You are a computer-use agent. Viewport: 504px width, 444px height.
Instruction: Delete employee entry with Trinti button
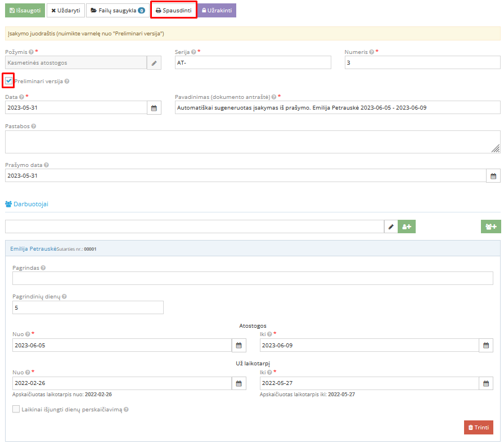pyautogui.click(x=478, y=428)
